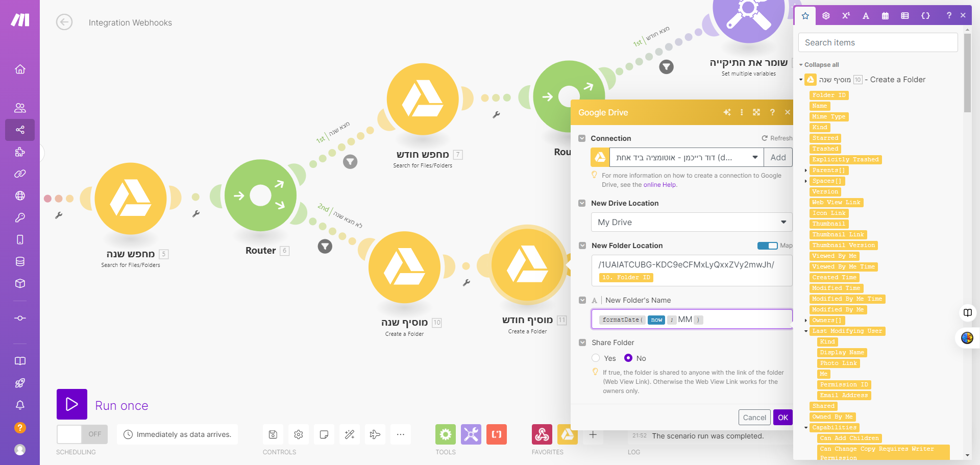Open the New Drive Location dropdown
The width and height of the screenshot is (980, 465).
click(x=692, y=222)
